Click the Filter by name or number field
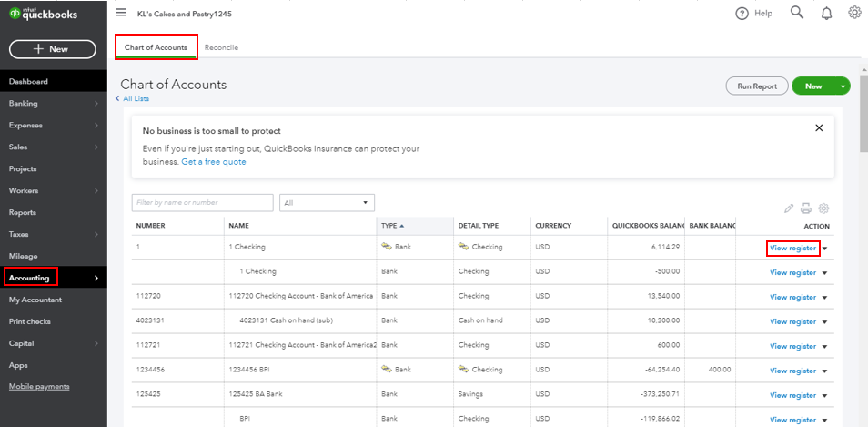868x427 pixels. pos(202,203)
